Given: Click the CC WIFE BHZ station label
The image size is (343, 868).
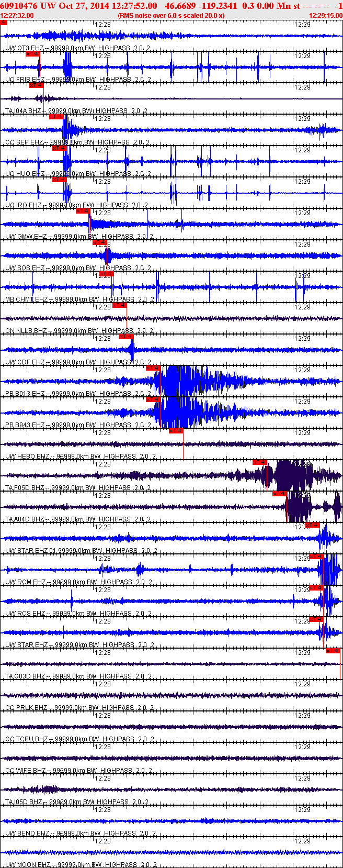Looking at the screenshot, I should tap(78, 771).
